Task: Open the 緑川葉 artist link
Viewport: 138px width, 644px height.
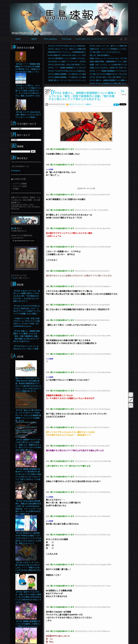Action: (13, 228)
